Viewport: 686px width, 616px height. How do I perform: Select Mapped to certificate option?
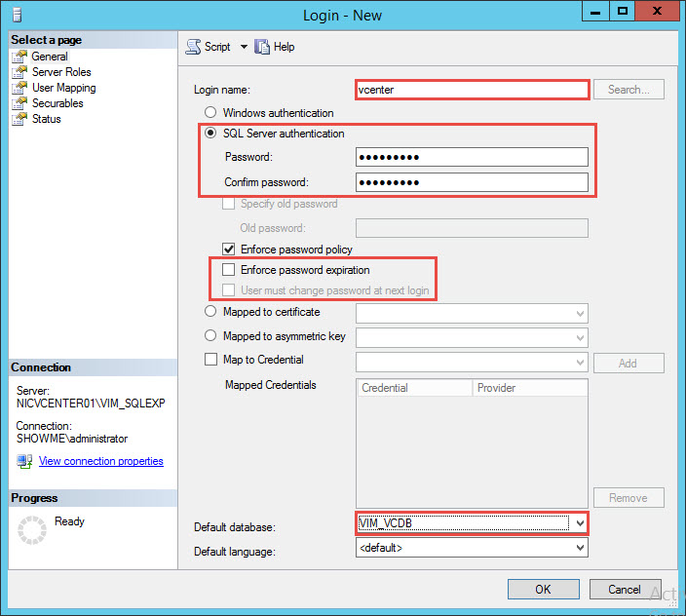point(210,312)
